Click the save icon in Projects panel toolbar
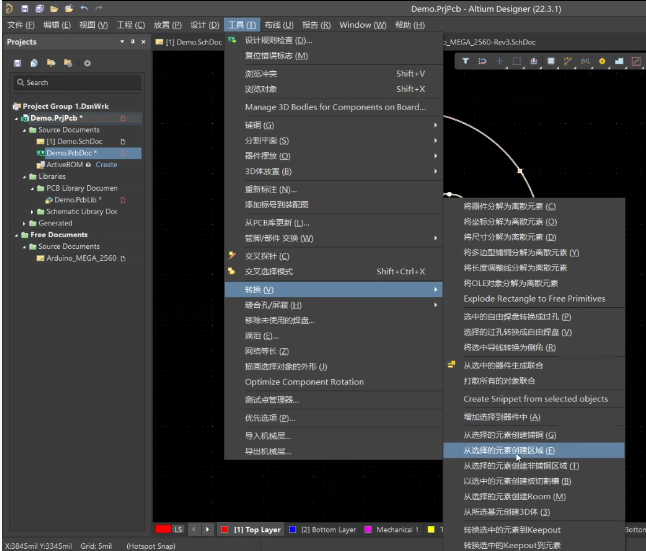646x551 pixels. 17,63
